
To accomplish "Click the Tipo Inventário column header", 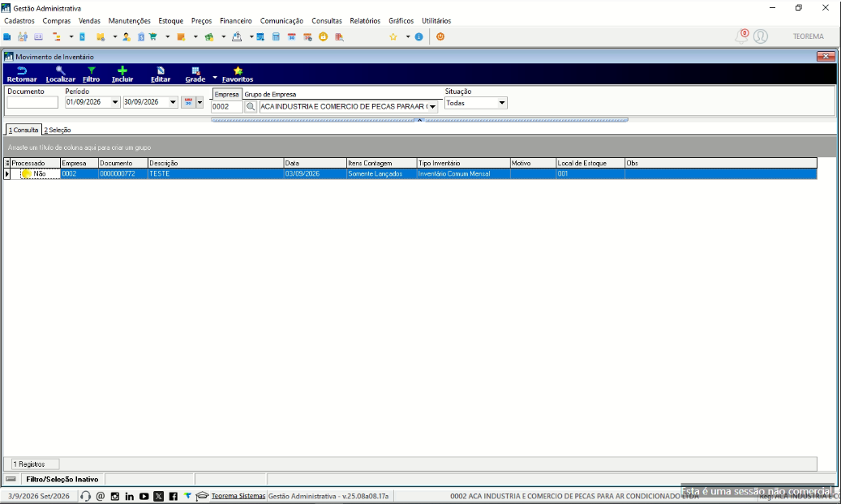I will (463, 163).
